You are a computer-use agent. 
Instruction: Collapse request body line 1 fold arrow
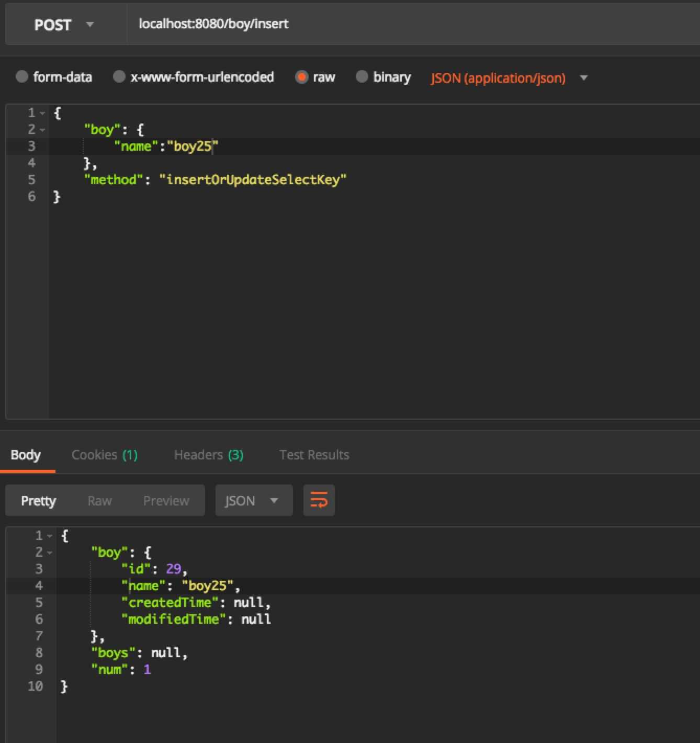43,113
